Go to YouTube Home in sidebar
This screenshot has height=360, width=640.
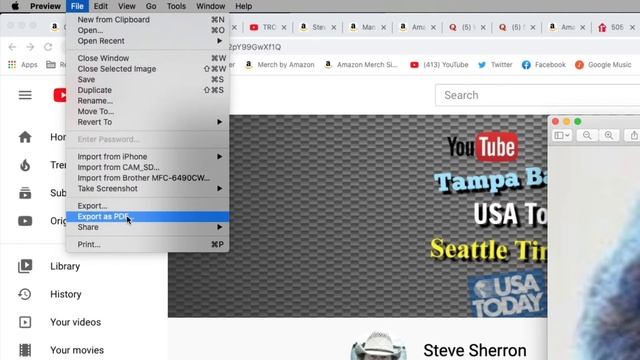[x=42, y=137]
